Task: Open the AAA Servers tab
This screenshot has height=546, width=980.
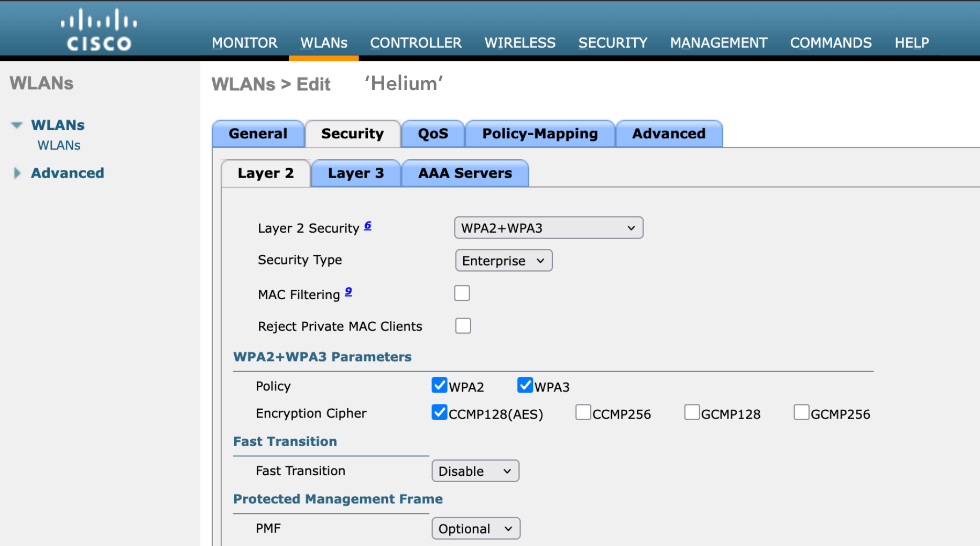Action: (x=465, y=173)
